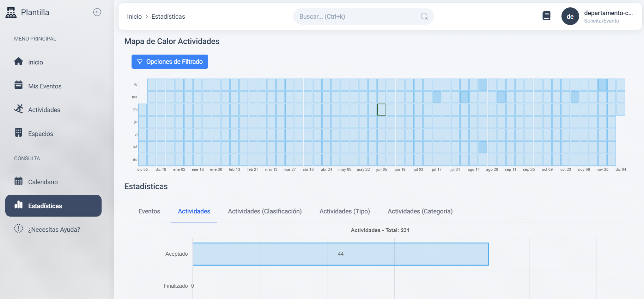Open the documentation book icon
644x299 pixels.
coord(546,16)
